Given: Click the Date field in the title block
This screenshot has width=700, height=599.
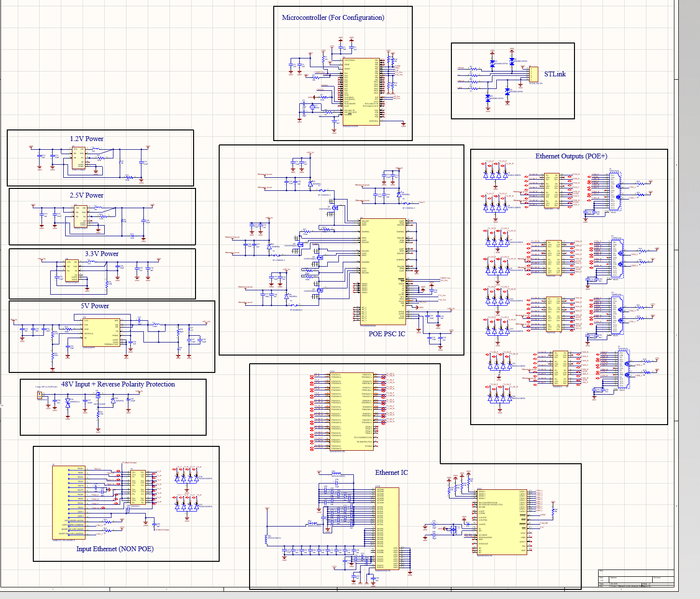Looking at the screenshot, I should pos(602,584).
